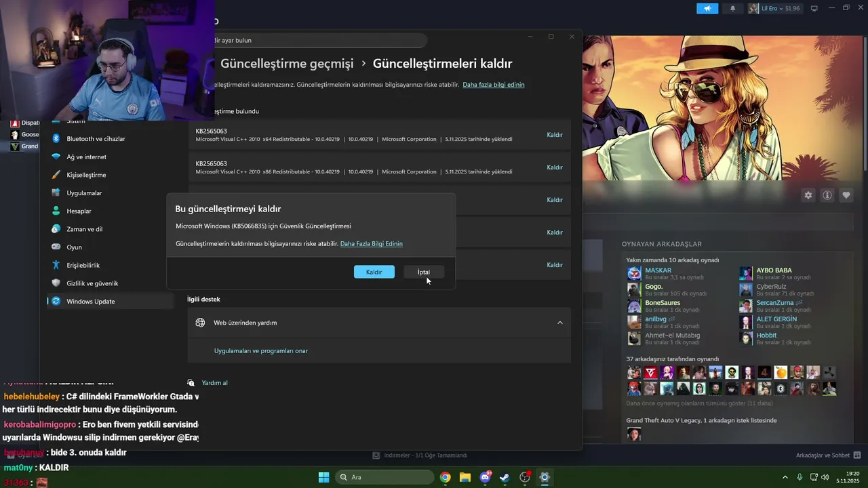Expand the Lil Ero account dropdown
868x488 pixels.
[774, 8]
